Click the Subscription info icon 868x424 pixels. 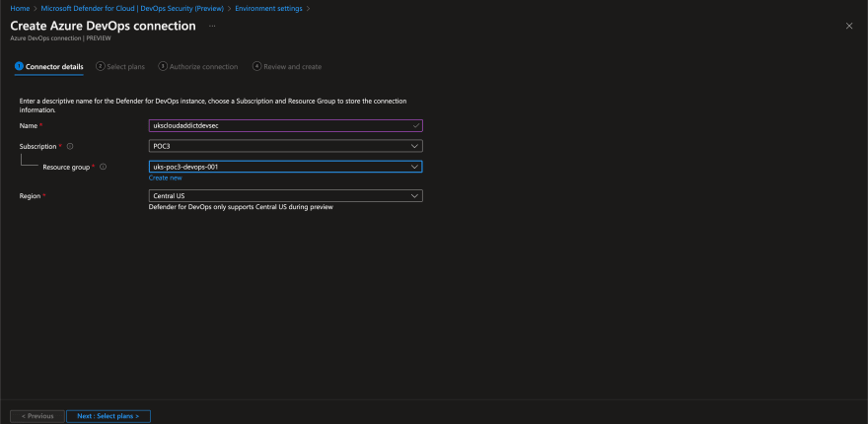tap(70, 147)
